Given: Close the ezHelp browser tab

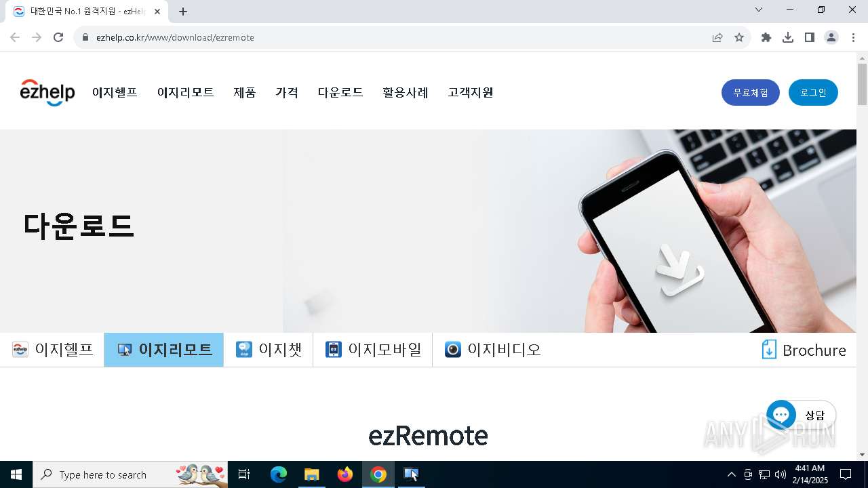Looking at the screenshot, I should coord(157,12).
